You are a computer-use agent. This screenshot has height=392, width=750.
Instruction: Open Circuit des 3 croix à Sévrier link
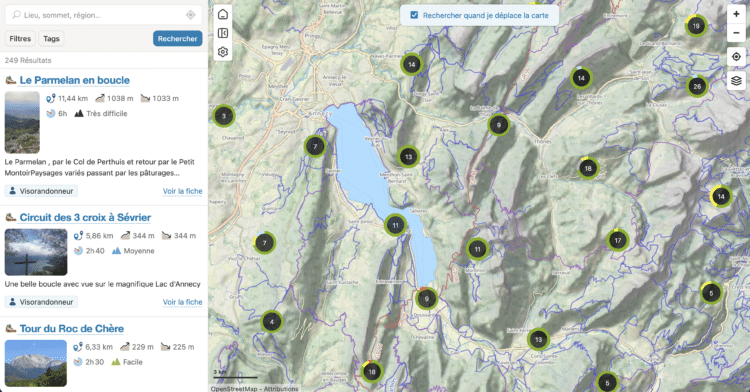pyautogui.click(x=85, y=218)
